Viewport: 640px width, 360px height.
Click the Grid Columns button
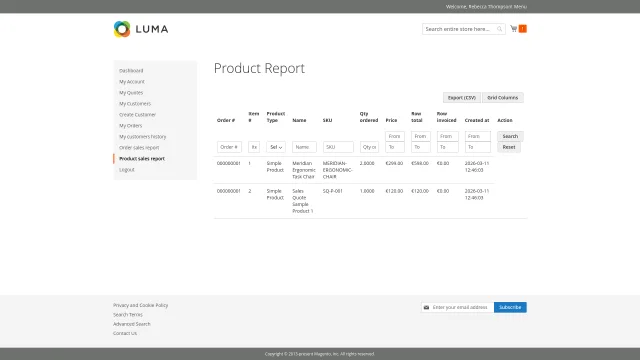pyautogui.click(x=502, y=98)
